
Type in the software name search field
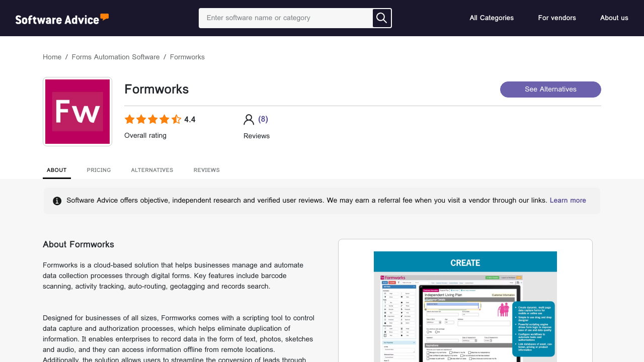tap(286, 18)
